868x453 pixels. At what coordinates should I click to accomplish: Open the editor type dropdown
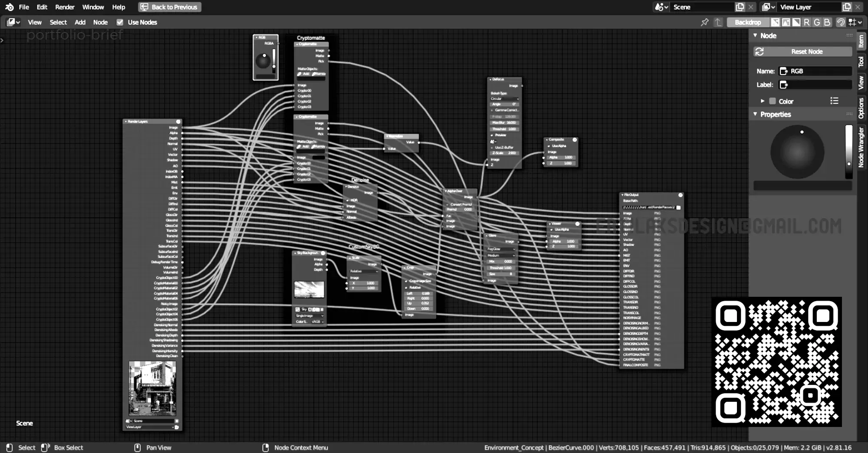(13, 22)
